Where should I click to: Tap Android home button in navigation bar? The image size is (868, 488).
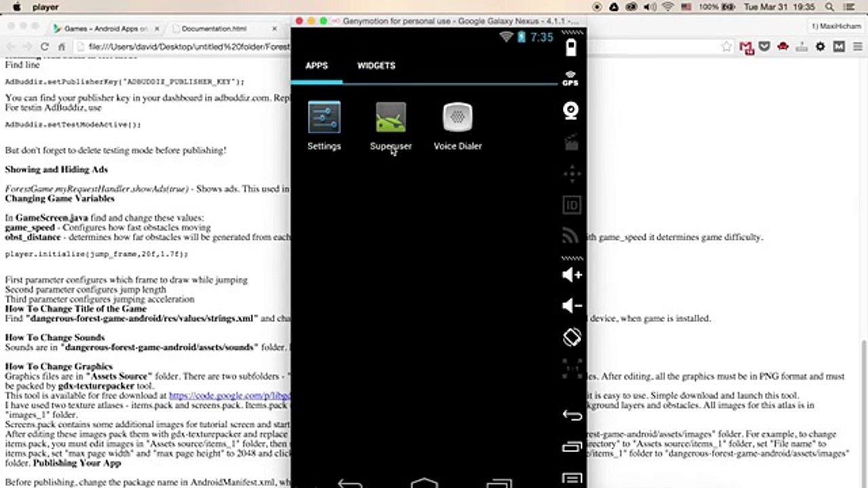click(425, 483)
